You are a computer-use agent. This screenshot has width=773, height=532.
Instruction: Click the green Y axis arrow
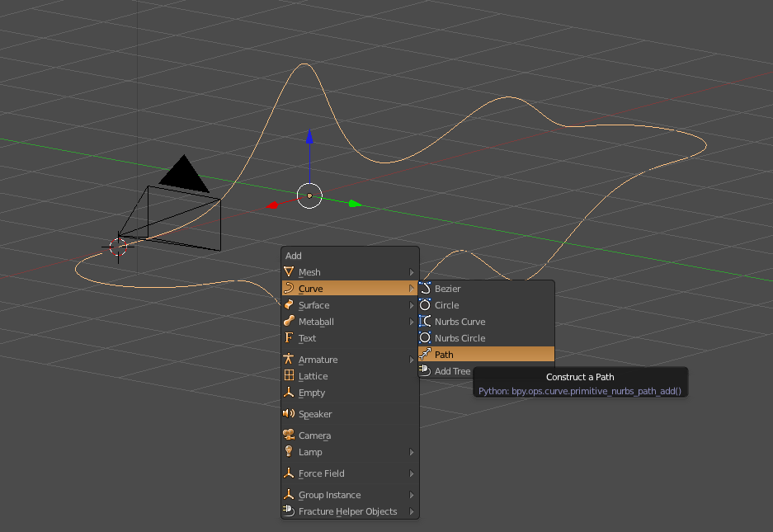(355, 204)
